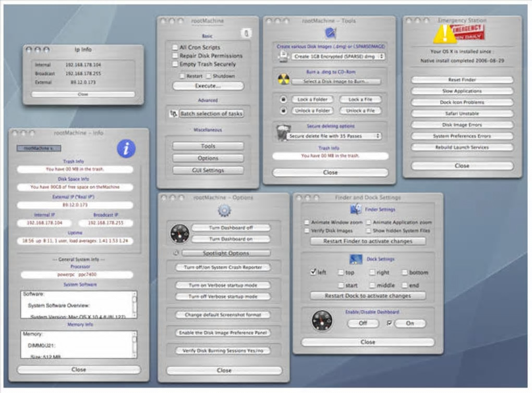The height and width of the screenshot is (393, 532).
Task: Click the tools emblem atop rootMachine Tools
Action: click(330, 33)
